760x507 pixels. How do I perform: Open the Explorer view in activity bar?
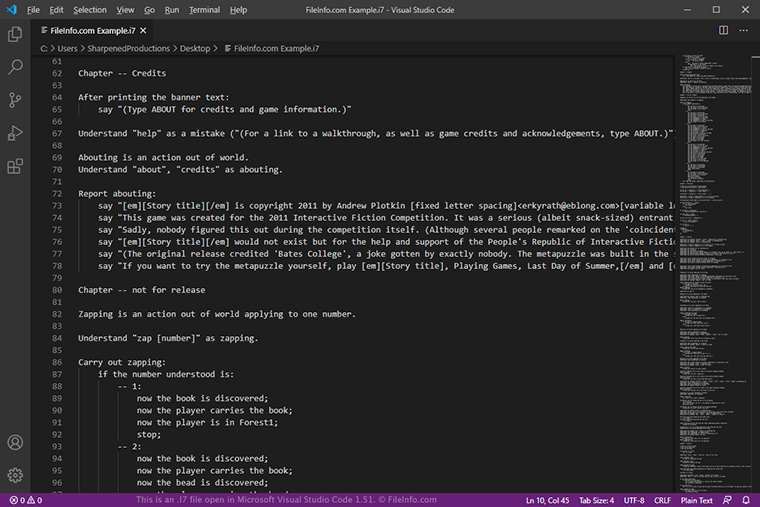(x=15, y=34)
